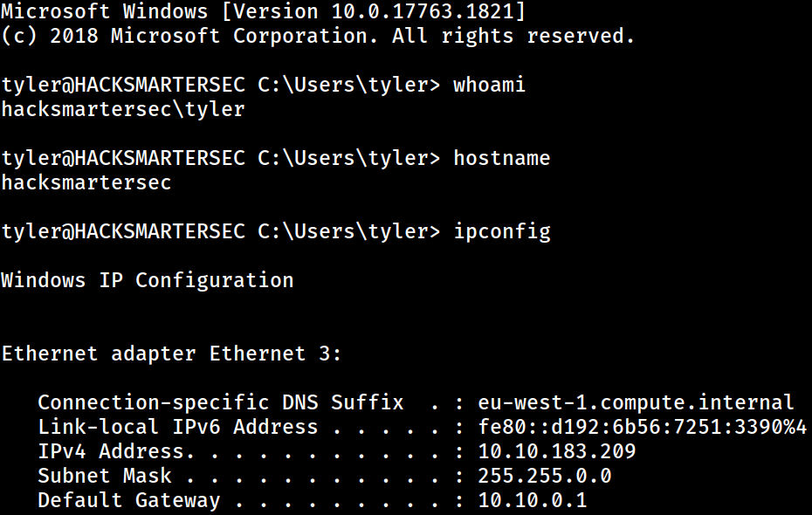This screenshot has height=515, width=812.
Task: Click the Microsoft Windows version line
Action: pyautogui.click(x=263, y=10)
